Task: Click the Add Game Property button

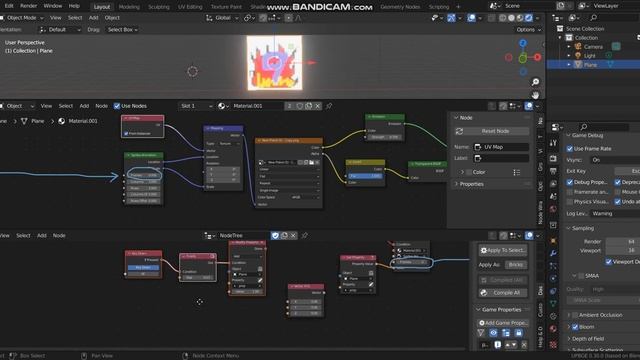Action: 503,323
